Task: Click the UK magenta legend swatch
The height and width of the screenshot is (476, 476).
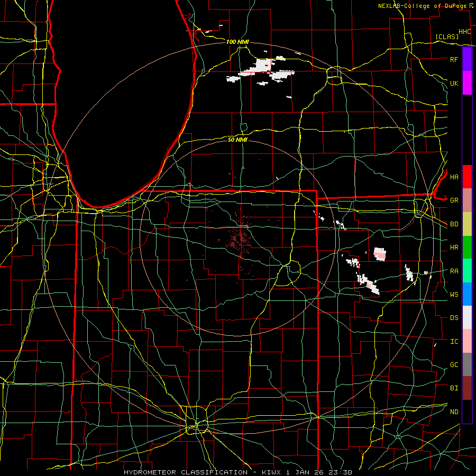Action: [x=467, y=83]
